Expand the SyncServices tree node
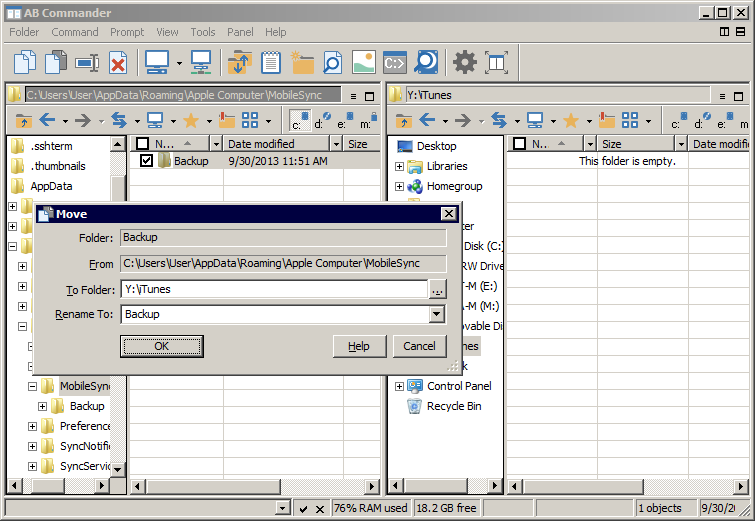This screenshot has width=755, height=521. point(32,466)
